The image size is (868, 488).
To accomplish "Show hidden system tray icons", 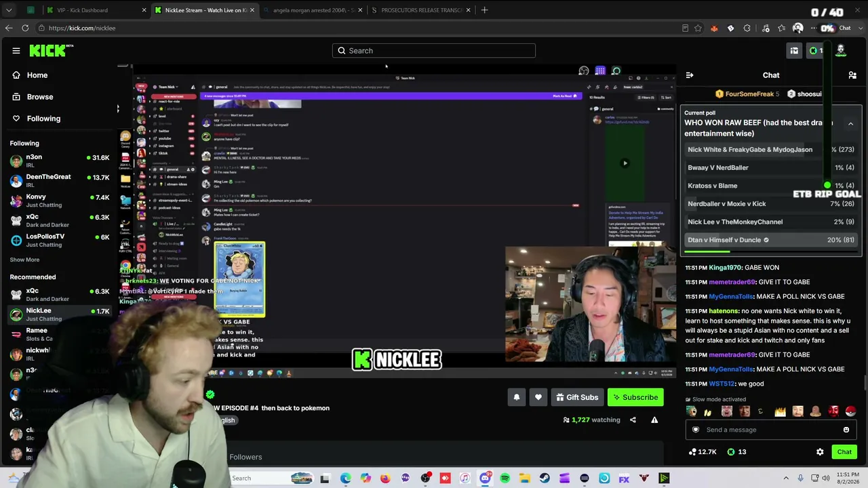I will (x=786, y=479).
